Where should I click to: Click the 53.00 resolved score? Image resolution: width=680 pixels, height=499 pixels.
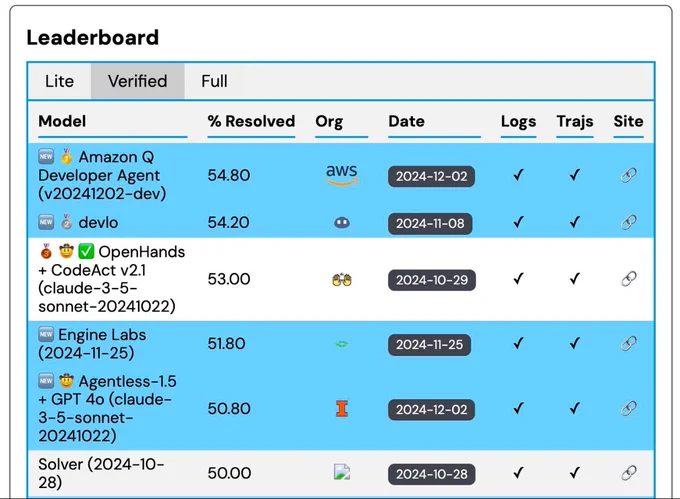pos(229,279)
